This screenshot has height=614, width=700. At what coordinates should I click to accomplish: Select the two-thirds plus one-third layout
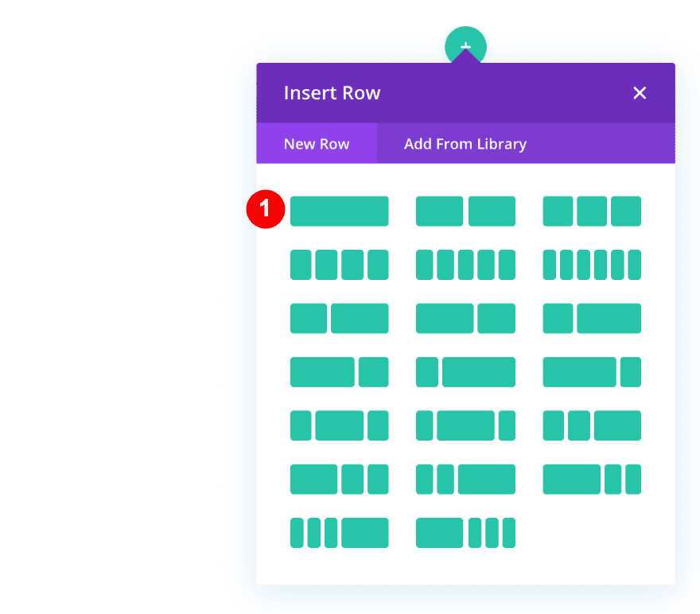[465, 318]
